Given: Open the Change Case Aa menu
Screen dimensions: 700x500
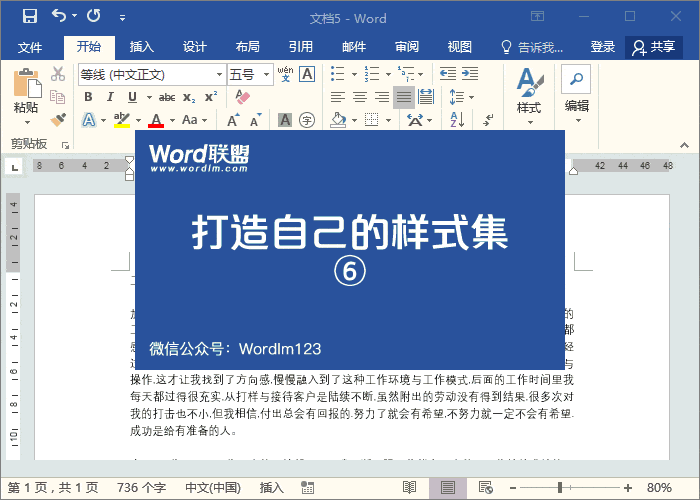Looking at the screenshot, I should pyautogui.click(x=194, y=120).
